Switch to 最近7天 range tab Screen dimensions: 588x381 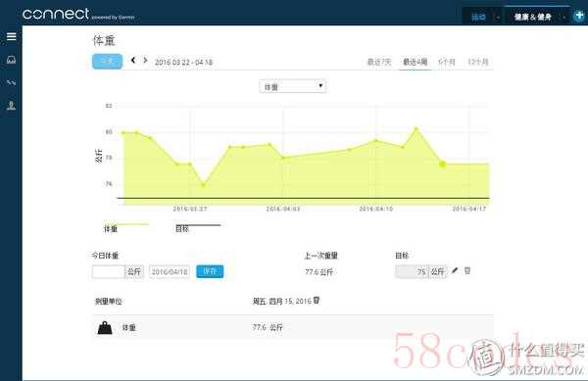(x=379, y=62)
